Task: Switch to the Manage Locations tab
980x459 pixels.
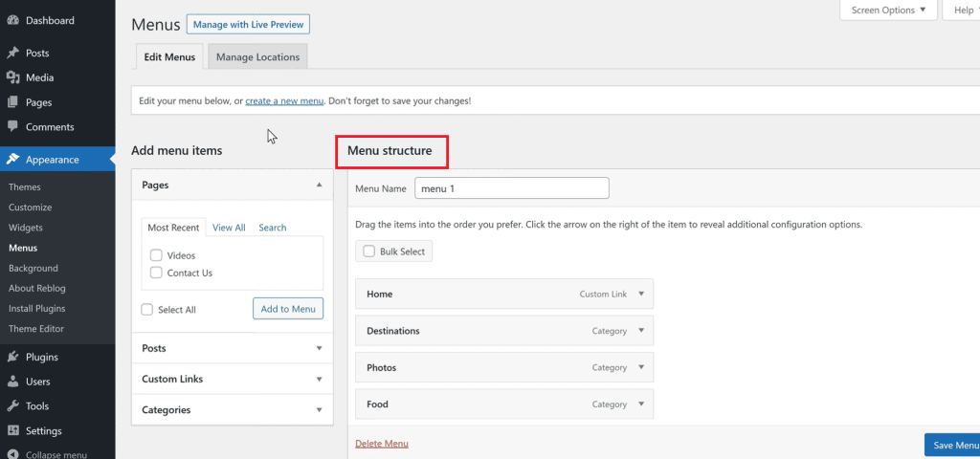Action: point(257,56)
